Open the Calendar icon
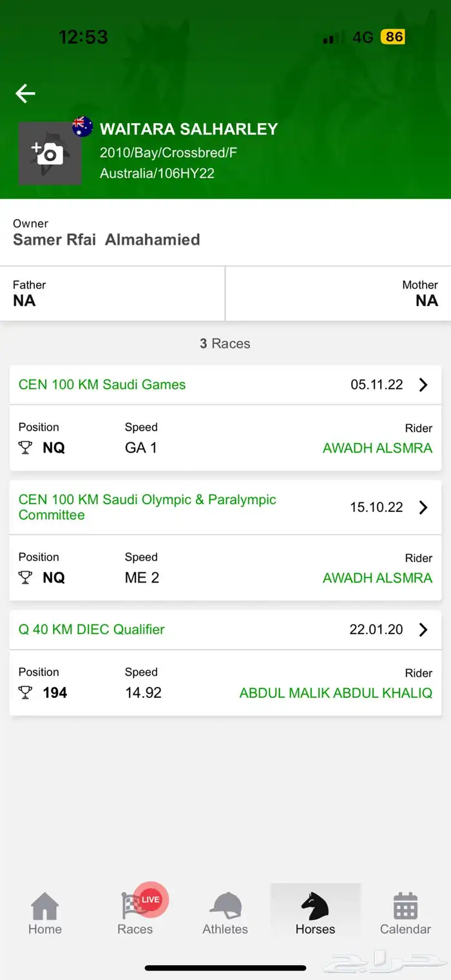This screenshot has width=451, height=980. tap(405, 906)
